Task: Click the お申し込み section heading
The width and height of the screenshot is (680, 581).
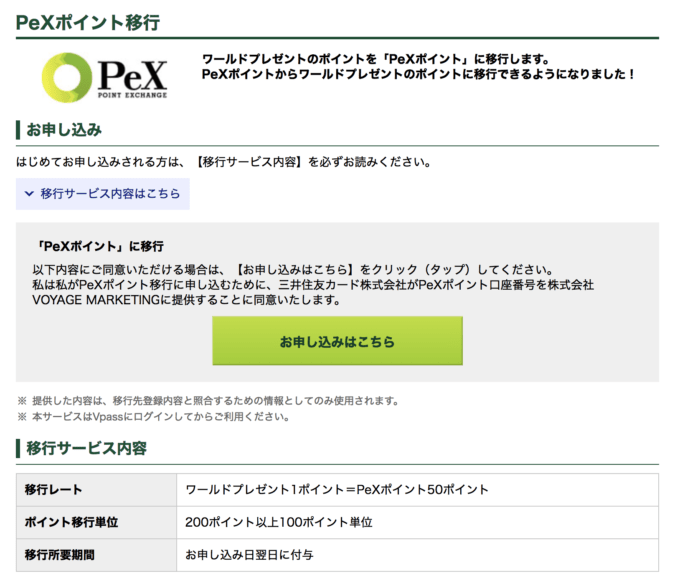Action: coord(64,130)
